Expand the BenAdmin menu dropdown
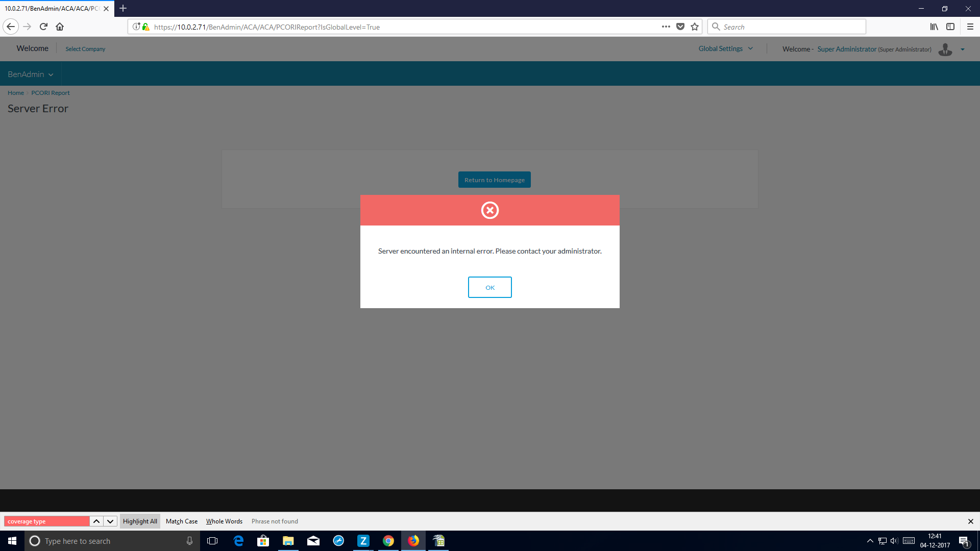Viewport: 980px width, 551px height. [30, 74]
